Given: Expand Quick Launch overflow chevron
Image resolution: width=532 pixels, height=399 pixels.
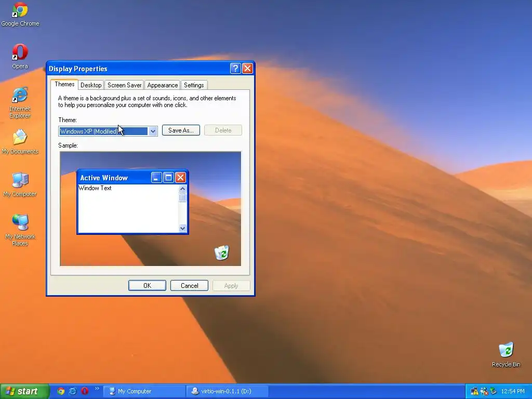Looking at the screenshot, I should [x=97, y=389].
